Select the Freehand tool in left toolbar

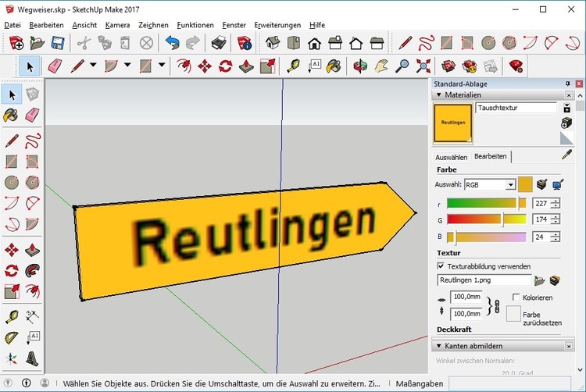[x=33, y=141]
